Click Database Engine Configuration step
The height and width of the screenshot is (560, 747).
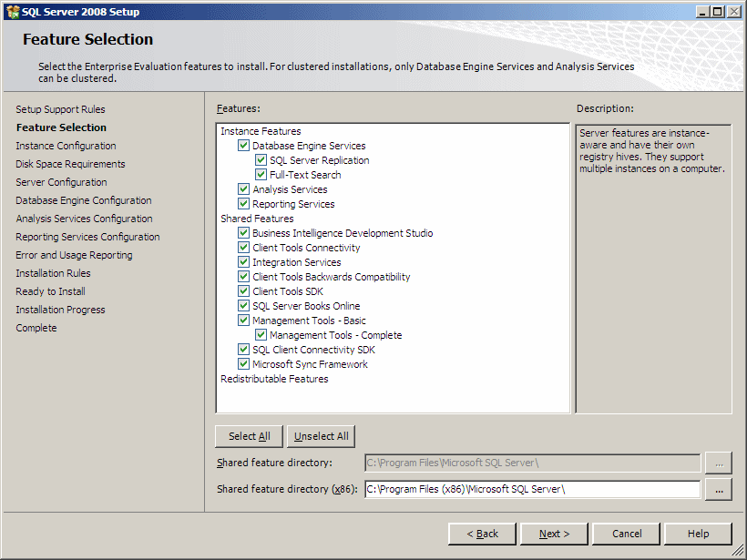click(x=84, y=200)
